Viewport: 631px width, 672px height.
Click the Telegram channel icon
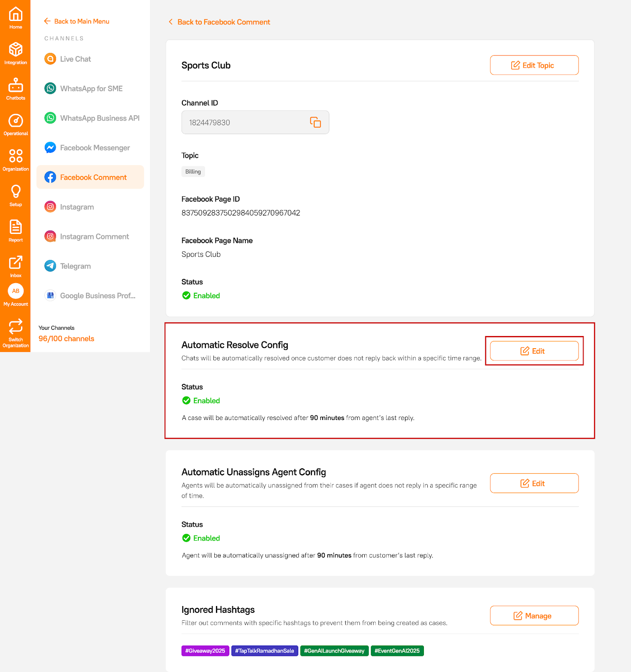pyautogui.click(x=50, y=266)
